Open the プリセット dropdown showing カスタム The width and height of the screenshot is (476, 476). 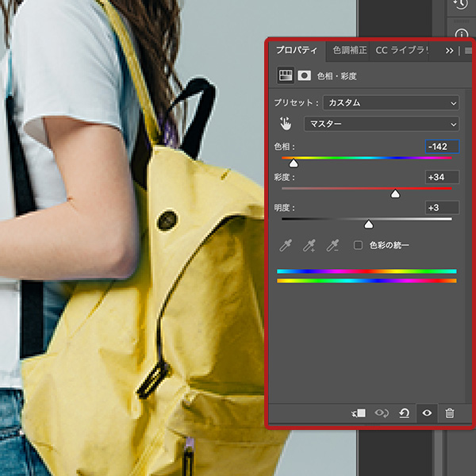coord(390,103)
